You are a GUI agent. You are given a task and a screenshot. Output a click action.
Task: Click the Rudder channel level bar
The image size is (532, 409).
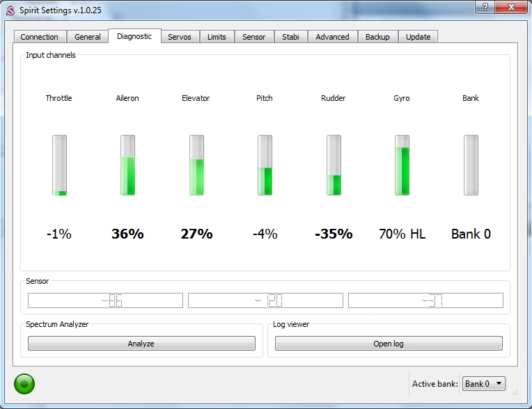pyautogui.click(x=334, y=166)
